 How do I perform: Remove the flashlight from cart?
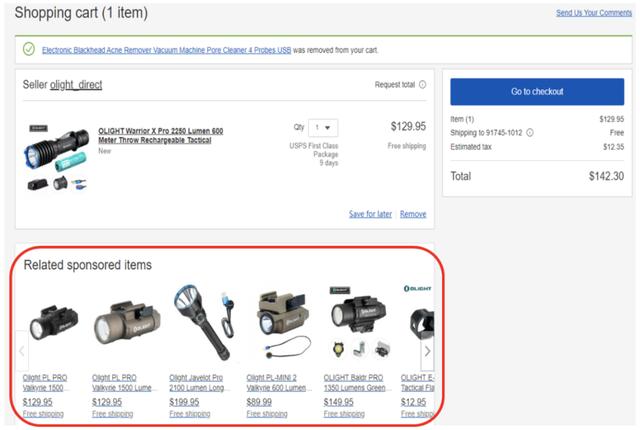point(413,214)
